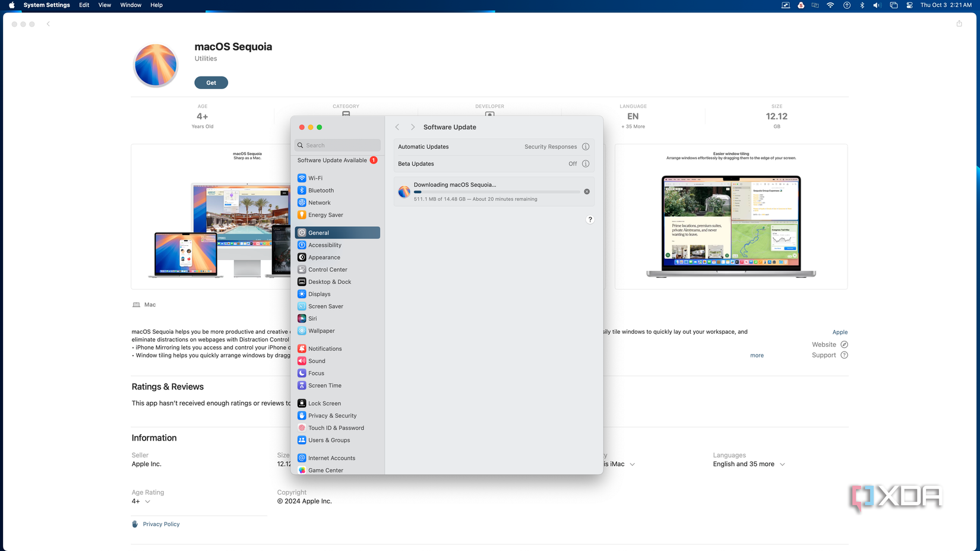Screen dimensions: 980x551
Task: Click volume icon in menu bar
Action: [x=877, y=5]
